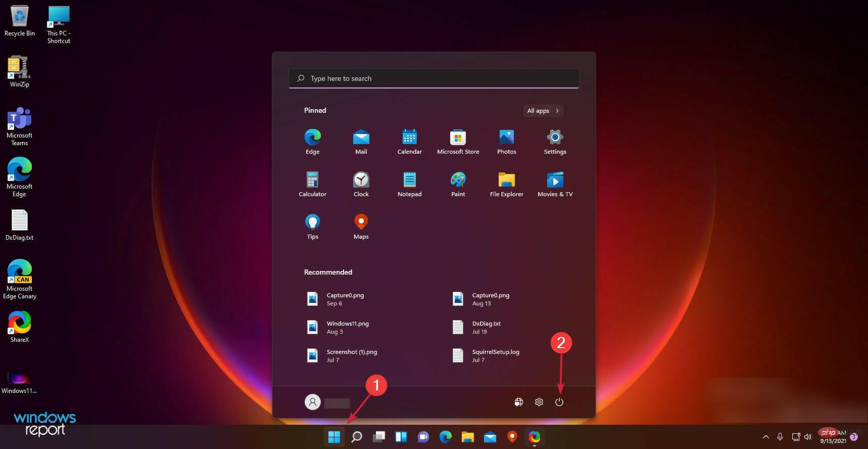Image resolution: width=868 pixels, height=449 pixels.
Task: Select Microsoft Teams desktop shortcut
Action: coord(19,126)
